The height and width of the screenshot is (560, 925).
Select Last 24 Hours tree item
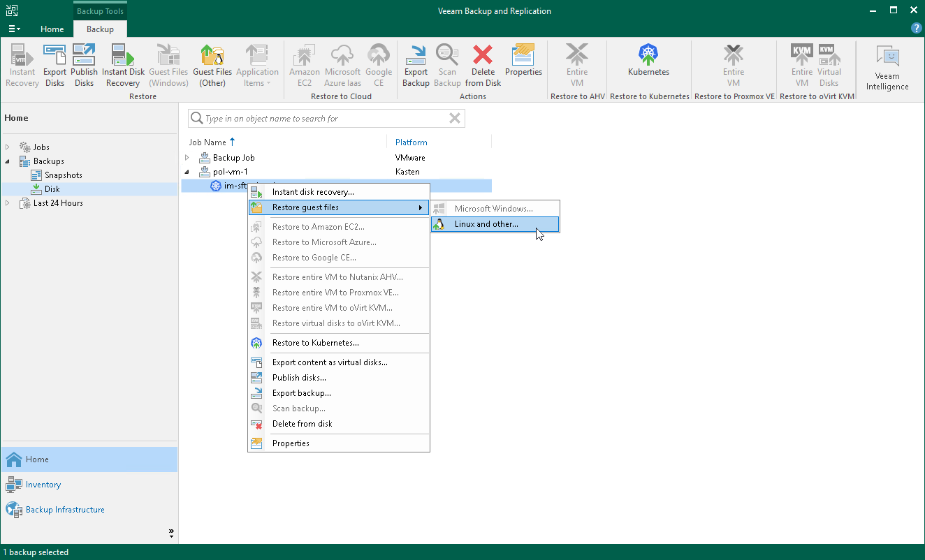pyautogui.click(x=58, y=203)
